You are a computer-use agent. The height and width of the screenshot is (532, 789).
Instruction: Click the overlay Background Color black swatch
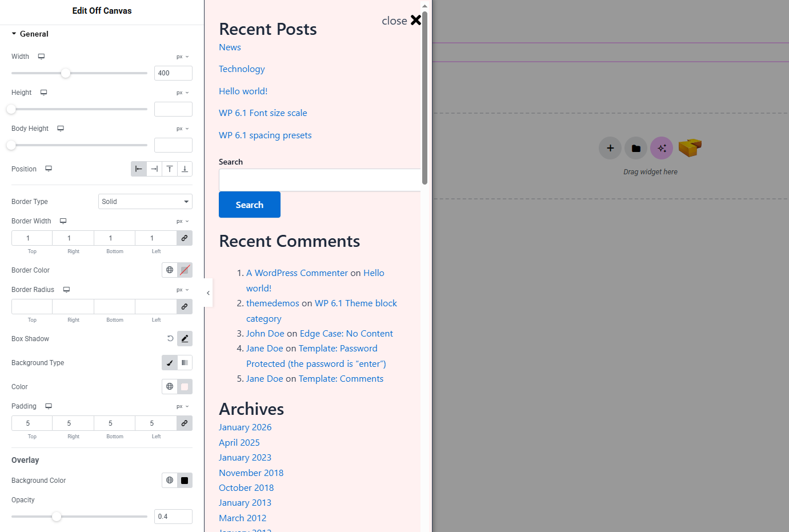185,481
